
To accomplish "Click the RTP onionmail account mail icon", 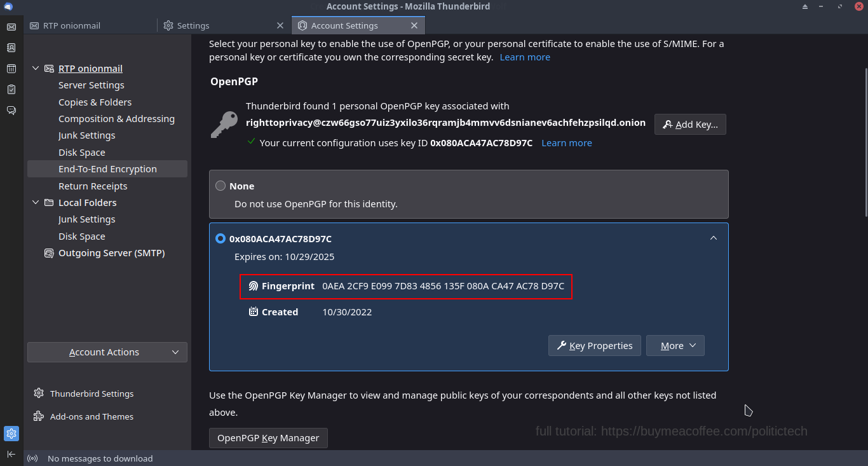I will pos(49,69).
